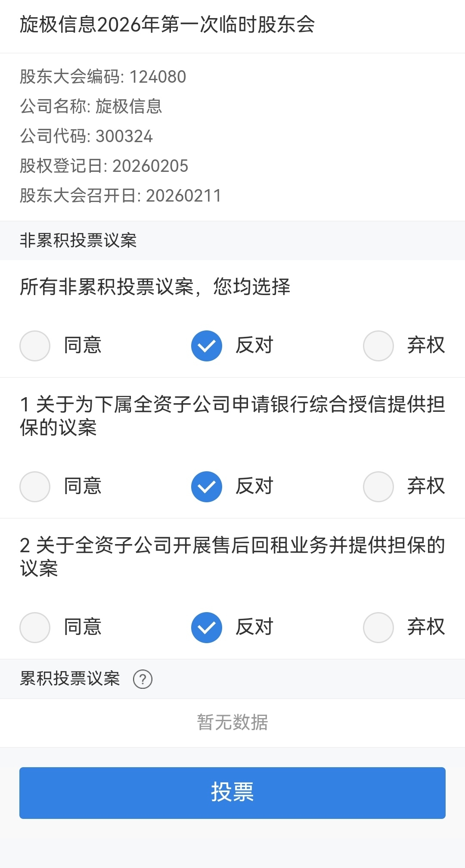Choose 同意 for proposal 1 on bank credit guarantee
The width and height of the screenshot is (465, 868).
[35, 486]
